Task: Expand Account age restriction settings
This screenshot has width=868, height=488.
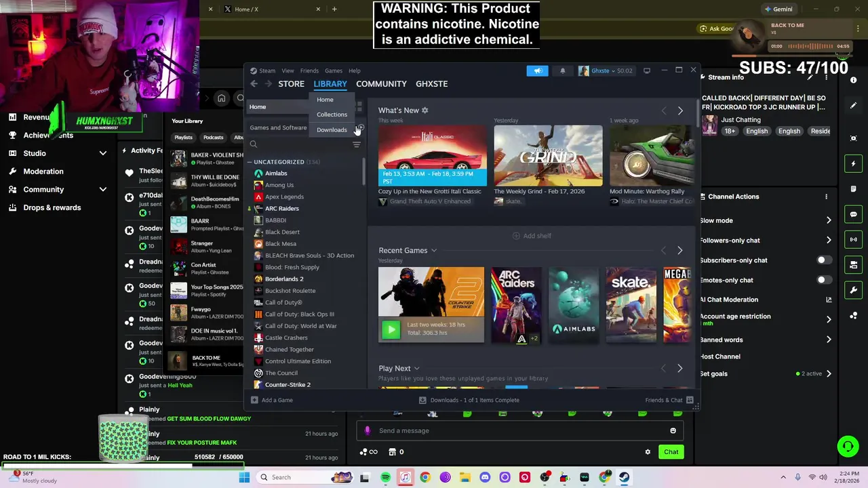Action: (829, 319)
